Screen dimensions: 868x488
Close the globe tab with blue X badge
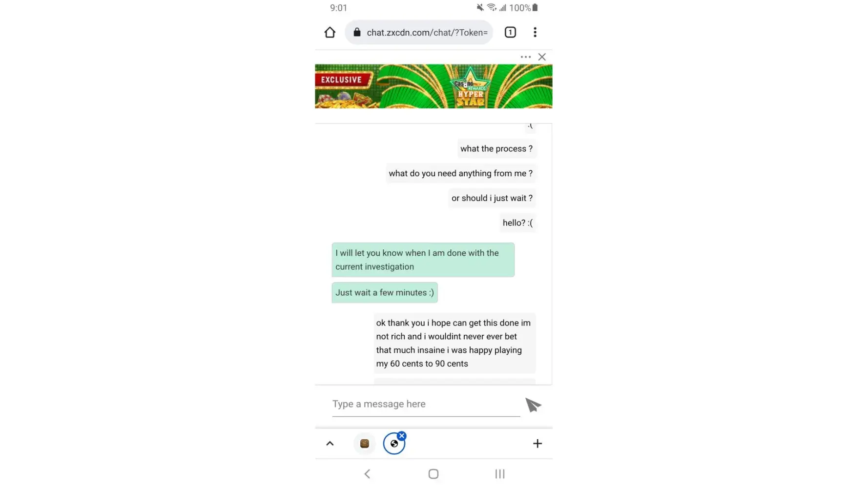coord(401,436)
